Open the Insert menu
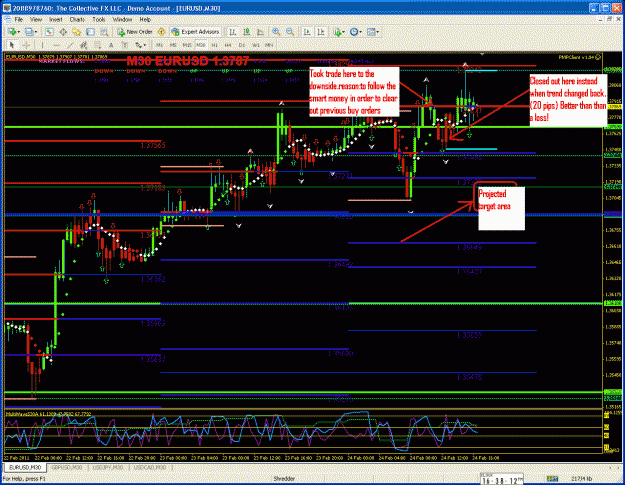This screenshot has height=485, width=625. pos(56,19)
